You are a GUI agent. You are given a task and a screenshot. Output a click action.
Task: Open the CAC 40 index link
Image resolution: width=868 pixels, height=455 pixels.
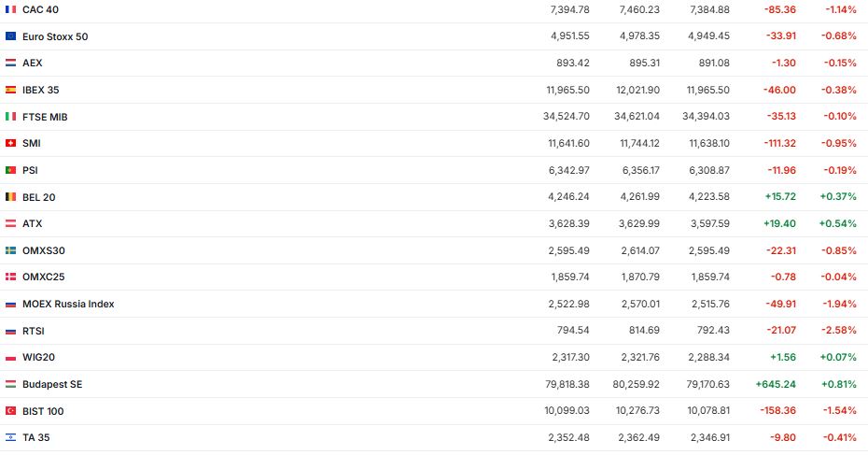(40, 9)
